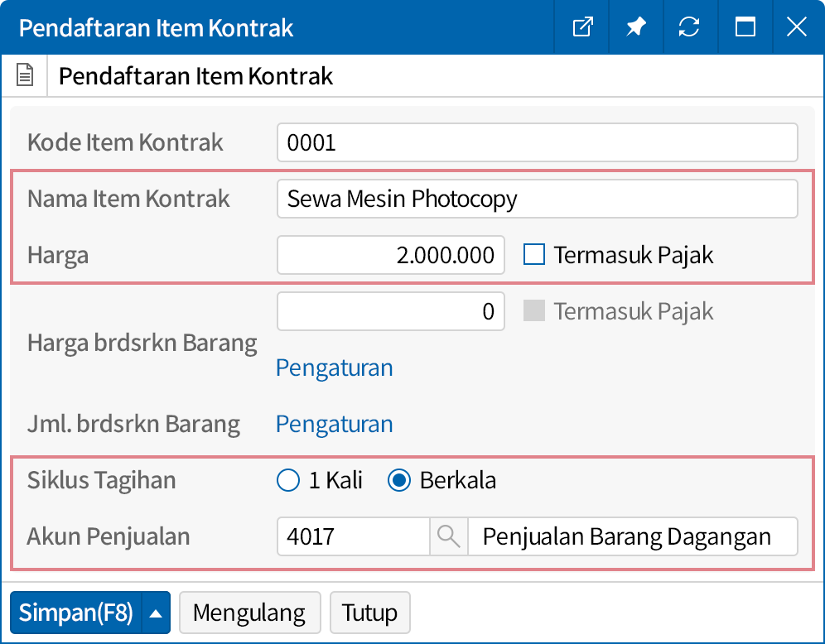
Task: Expand the Simpan button dropdown arrow
Action: [x=156, y=613]
